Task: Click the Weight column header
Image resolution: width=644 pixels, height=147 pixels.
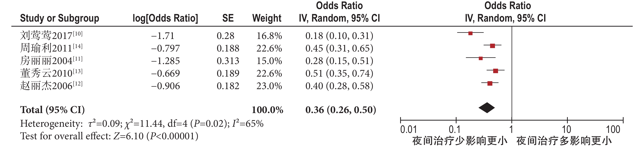Action: (x=267, y=18)
